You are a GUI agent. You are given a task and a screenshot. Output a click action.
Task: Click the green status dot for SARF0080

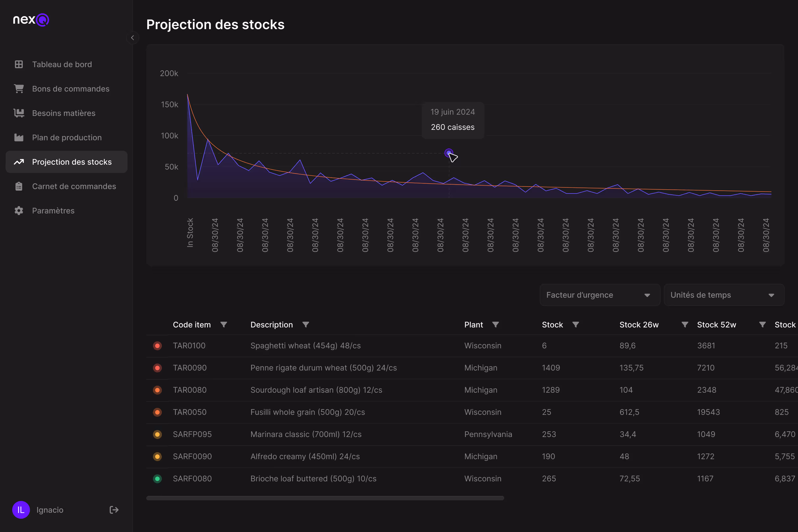[157, 479]
